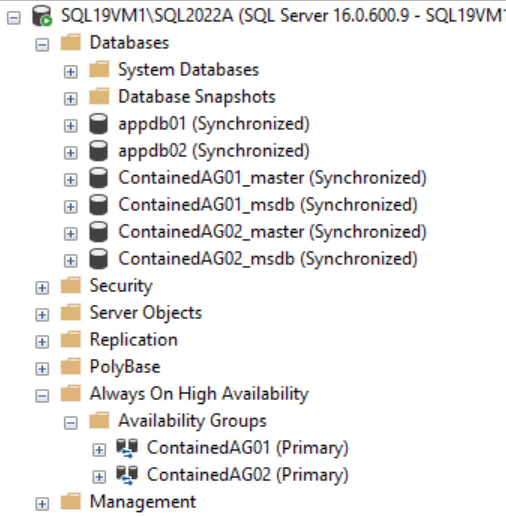Screen dimensions: 506x517
Task: Click the ContainedAG02 availability group icon
Action: click(x=127, y=475)
